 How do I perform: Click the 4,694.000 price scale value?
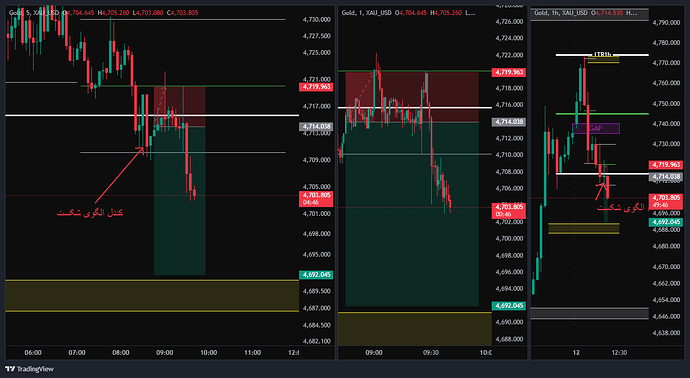(x=510, y=289)
